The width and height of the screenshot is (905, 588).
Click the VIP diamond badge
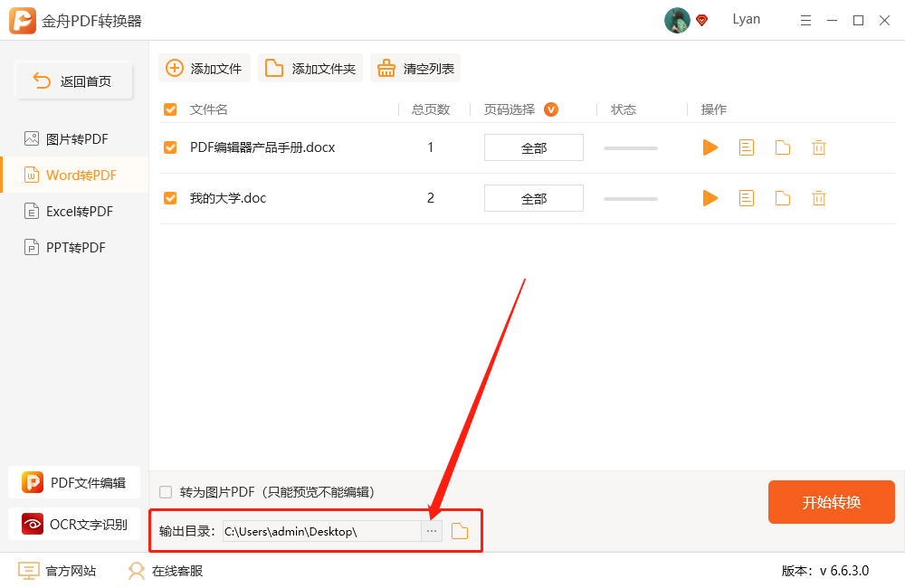pos(702,21)
